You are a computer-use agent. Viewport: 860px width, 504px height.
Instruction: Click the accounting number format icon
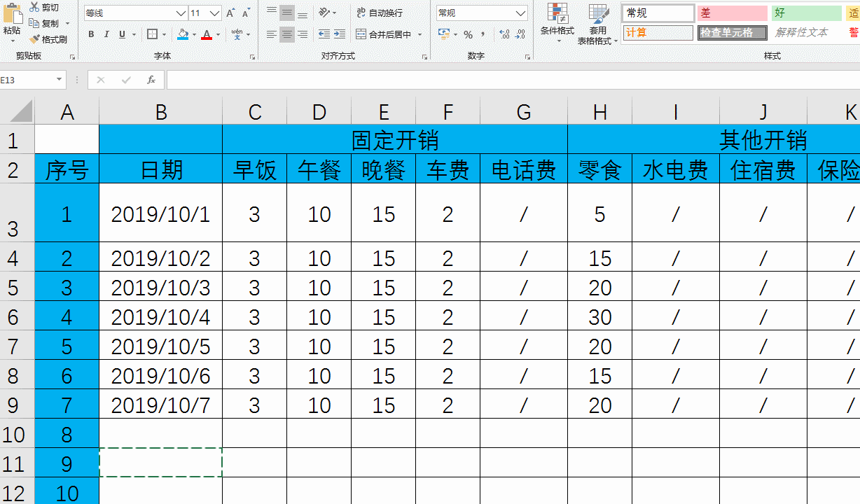443,34
